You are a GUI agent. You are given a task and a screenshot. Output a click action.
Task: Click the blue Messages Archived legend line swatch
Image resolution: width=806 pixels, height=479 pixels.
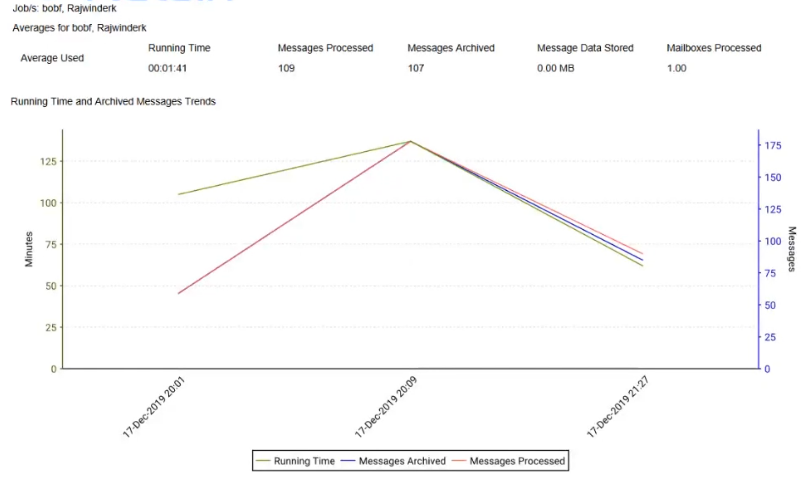(x=349, y=461)
